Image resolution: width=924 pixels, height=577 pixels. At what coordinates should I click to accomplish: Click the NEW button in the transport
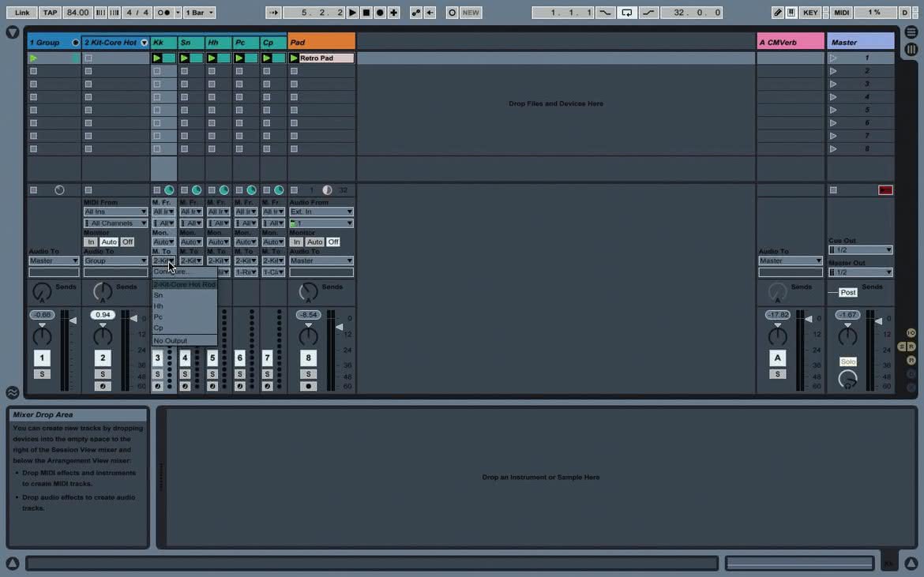tap(471, 13)
